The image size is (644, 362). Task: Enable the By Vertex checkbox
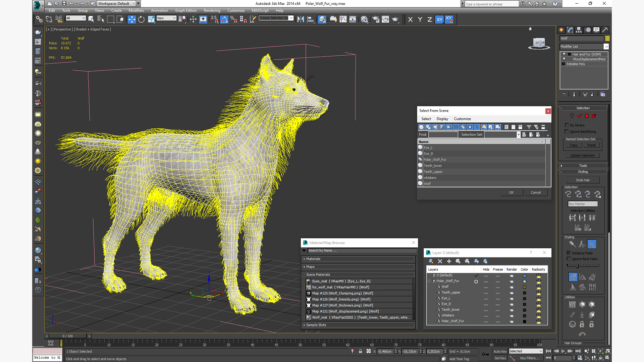567,125
